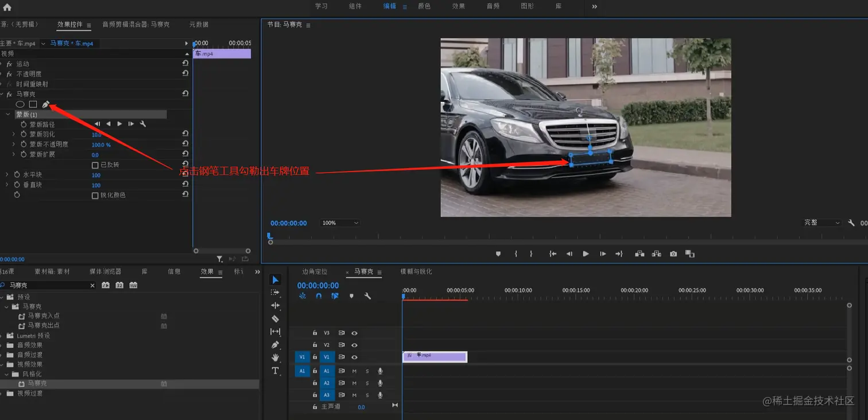Collapse the 风格化 folder
The width and height of the screenshot is (868, 420).
(x=7, y=374)
